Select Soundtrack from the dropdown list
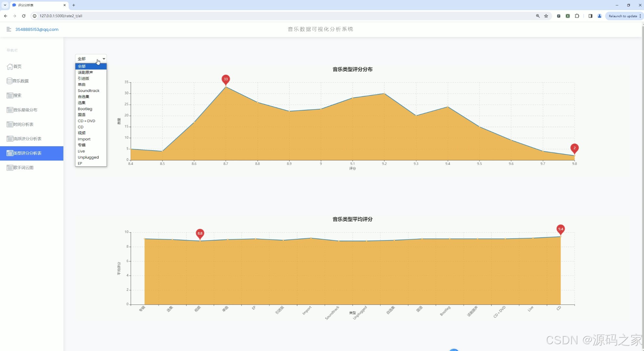644x351 pixels. [x=88, y=91]
